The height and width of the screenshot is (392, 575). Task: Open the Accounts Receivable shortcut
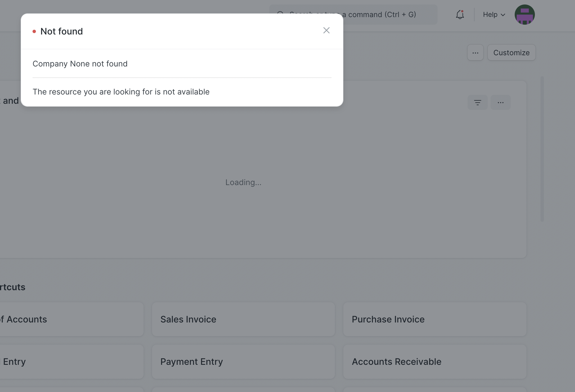point(434,362)
